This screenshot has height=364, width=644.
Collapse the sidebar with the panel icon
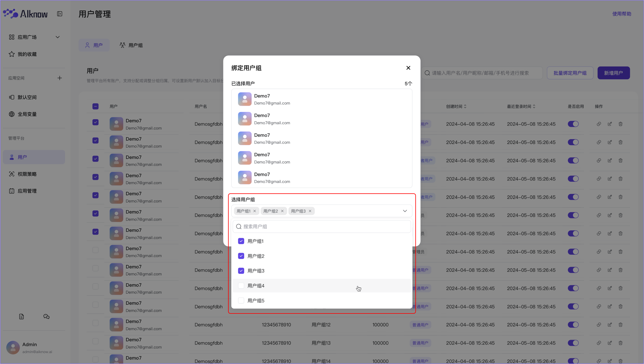point(59,14)
